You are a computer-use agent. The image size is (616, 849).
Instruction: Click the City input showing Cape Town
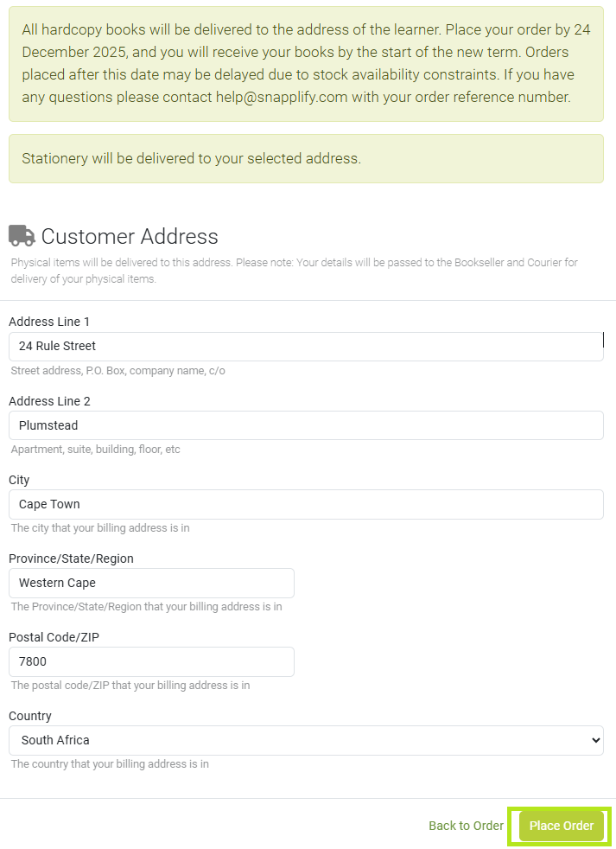(x=307, y=504)
